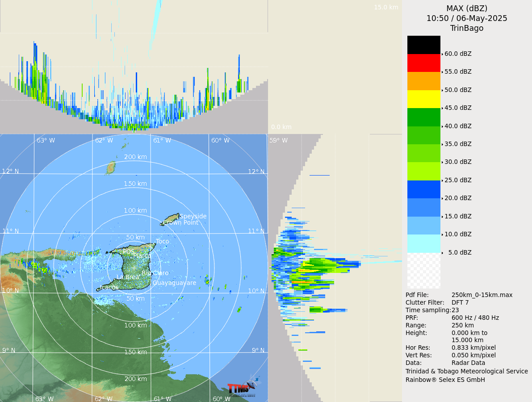Click the 'La Brea' map label

128,277
